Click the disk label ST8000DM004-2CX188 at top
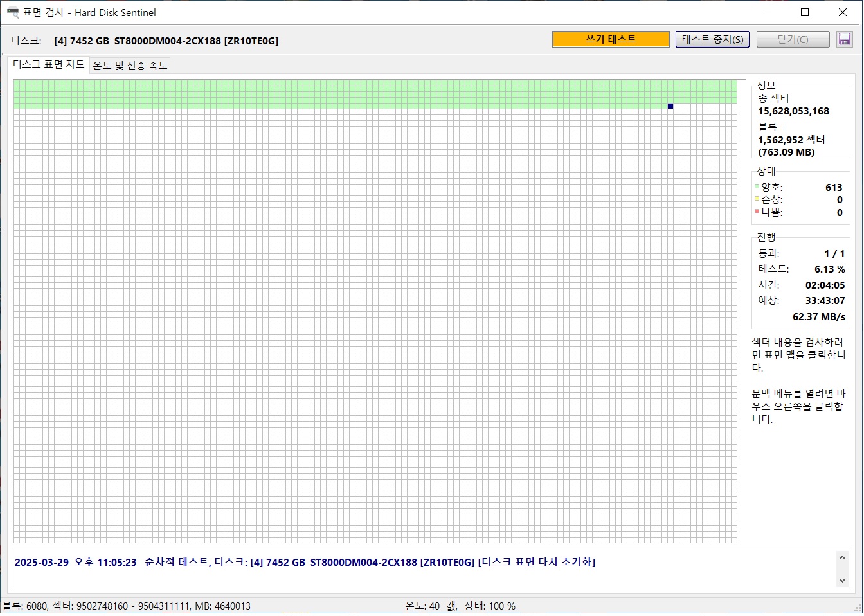864x616 pixels. click(166, 41)
